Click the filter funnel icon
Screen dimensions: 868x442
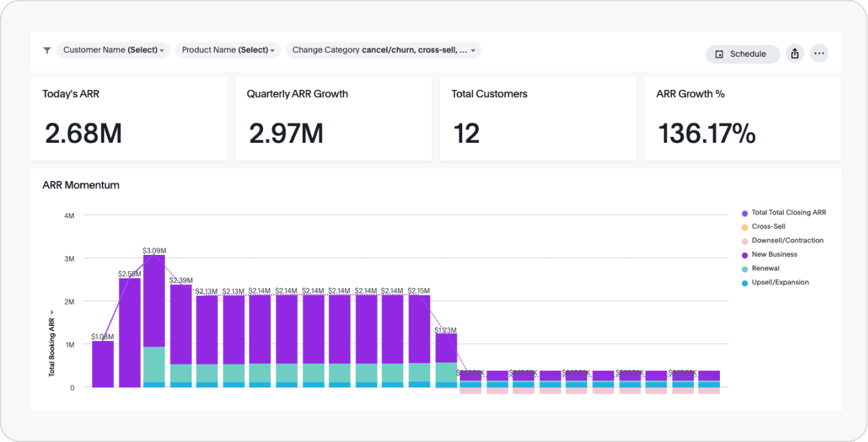click(47, 50)
